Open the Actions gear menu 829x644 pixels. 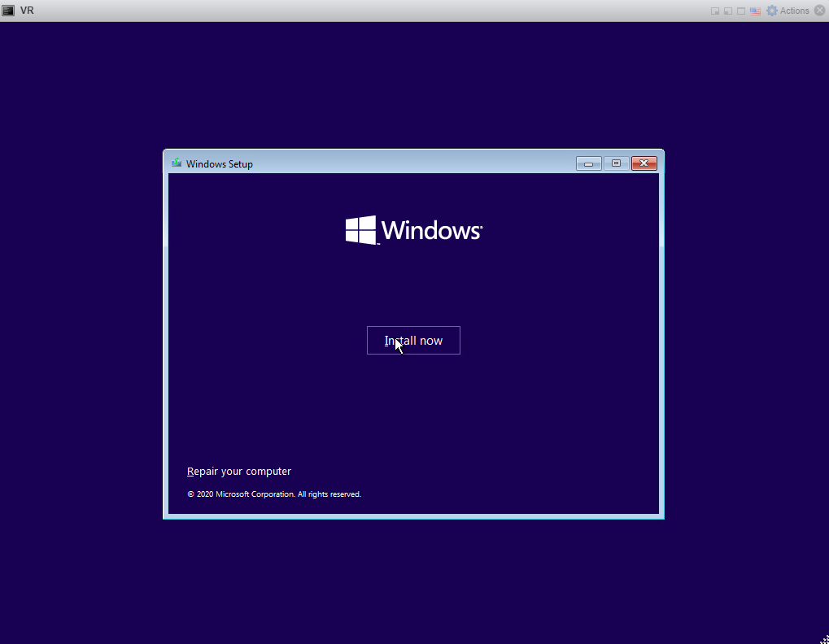(x=788, y=11)
